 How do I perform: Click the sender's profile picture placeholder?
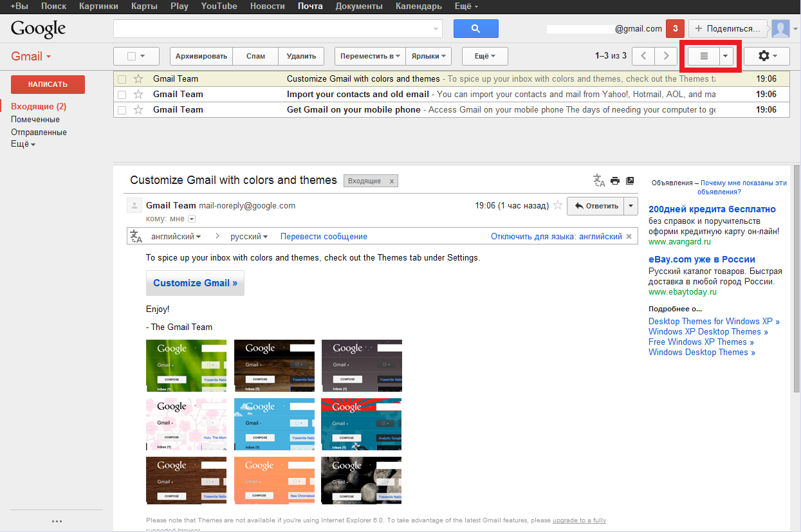134,206
